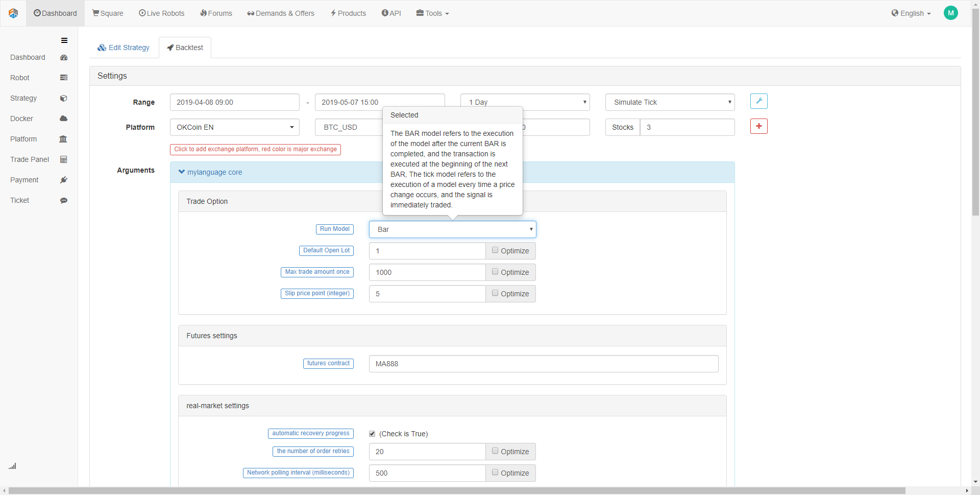This screenshot has width=980, height=495.
Task: Click the Strategy cube icon in sidebar
Action: pyautogui.click(x=64, y=98)
